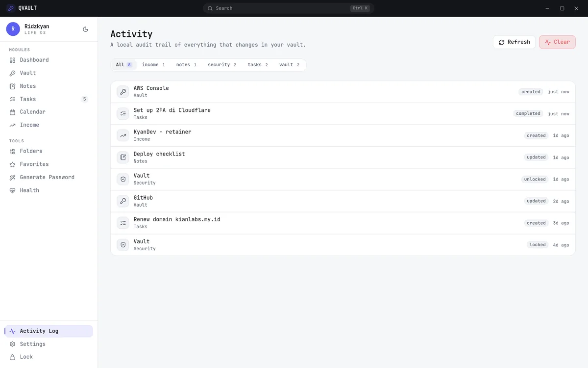This screenshot has height=368, width=588.
Task: Click key icon of GitHub row
Action: (123, 201)
